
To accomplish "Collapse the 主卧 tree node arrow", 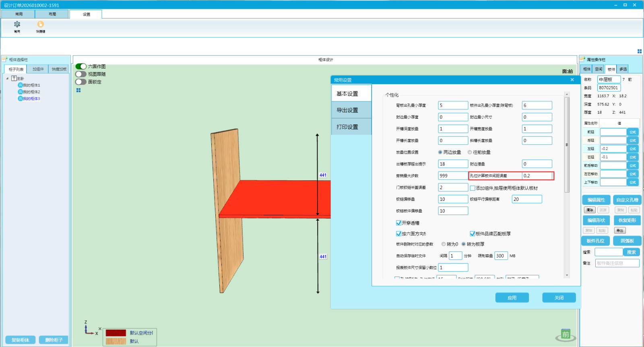I will tap(7, 78).
